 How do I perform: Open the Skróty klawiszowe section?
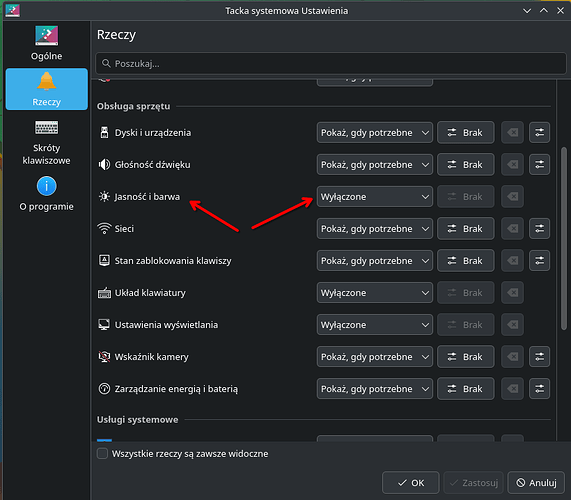pos(47,143)
